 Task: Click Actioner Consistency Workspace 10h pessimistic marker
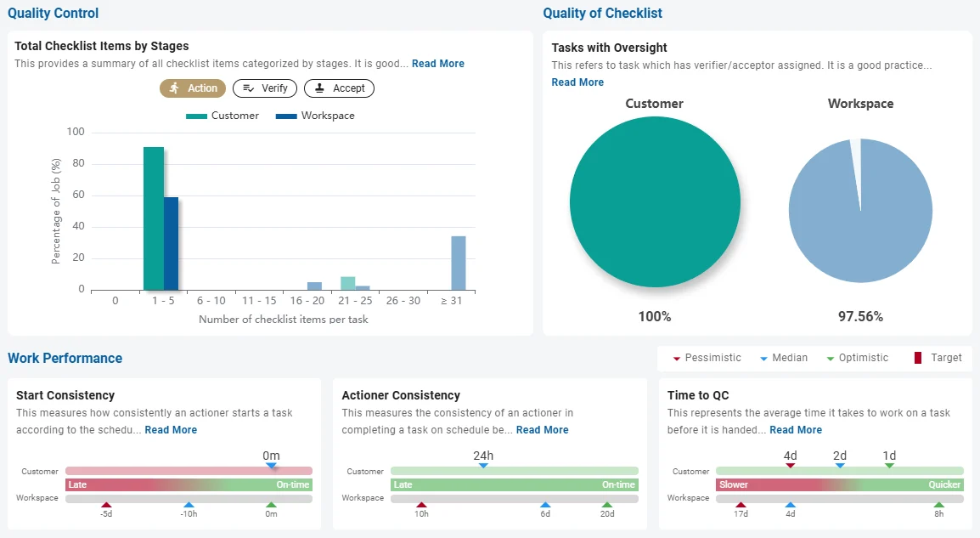pos(422,505)
